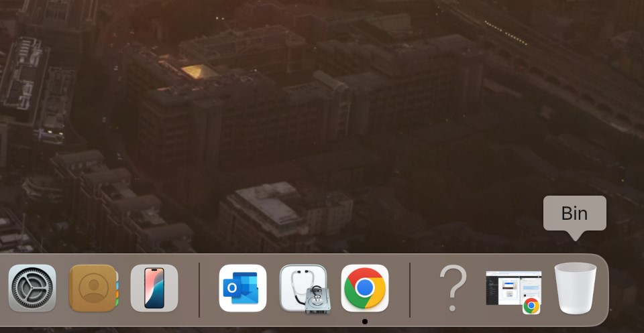Click the Dock divider right of Chrome
Screen dimensions: 644x333
(x=410, y=289)
